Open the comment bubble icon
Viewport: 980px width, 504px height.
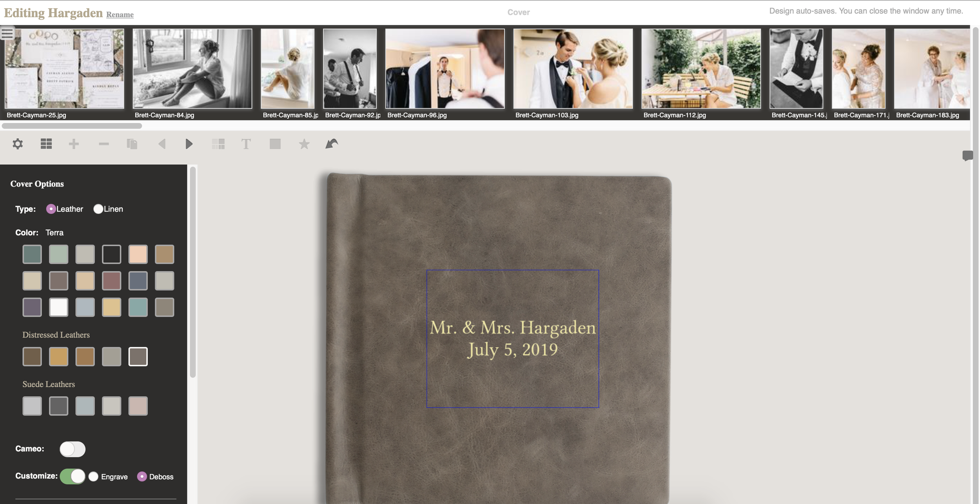click(x=967, y=156)
